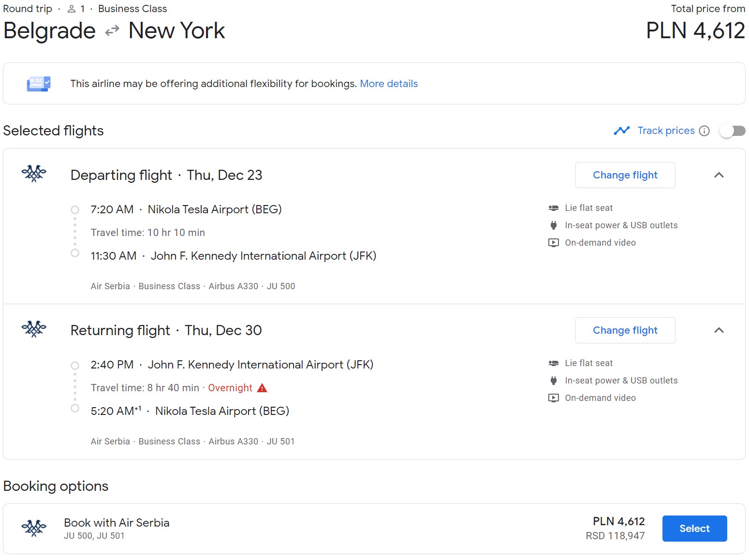Click departing flight on-demand video icon
The height and width of the screenshot is (560, 749).
554,243
